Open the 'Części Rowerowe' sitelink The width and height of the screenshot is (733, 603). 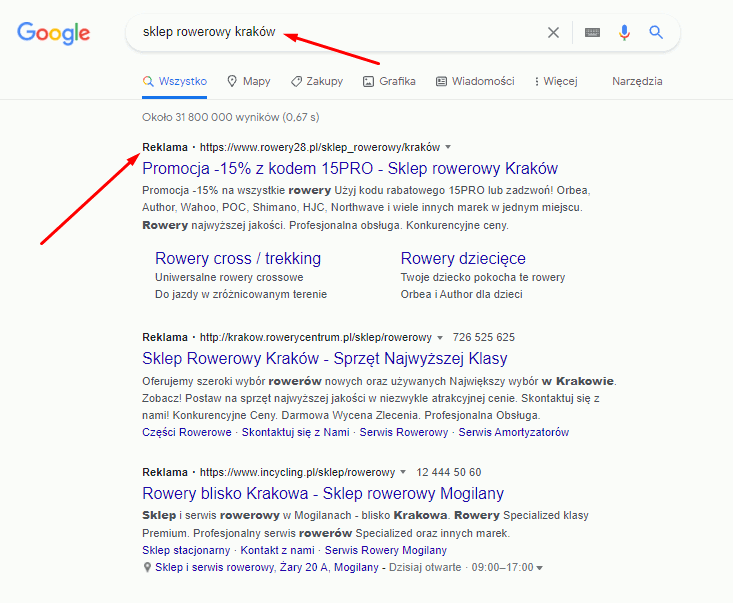coord(187,432)
